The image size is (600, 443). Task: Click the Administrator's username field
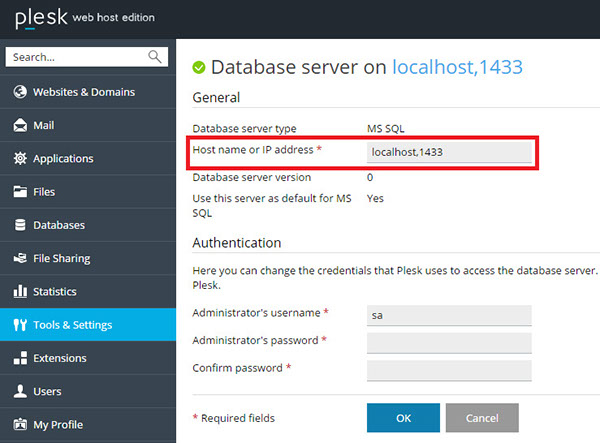tap(449, 315)
